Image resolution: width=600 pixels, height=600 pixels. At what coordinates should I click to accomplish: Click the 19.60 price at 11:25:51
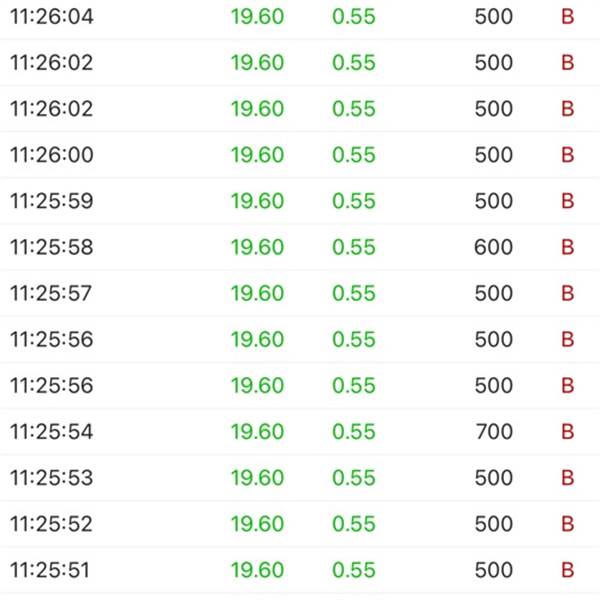point(258,570)
